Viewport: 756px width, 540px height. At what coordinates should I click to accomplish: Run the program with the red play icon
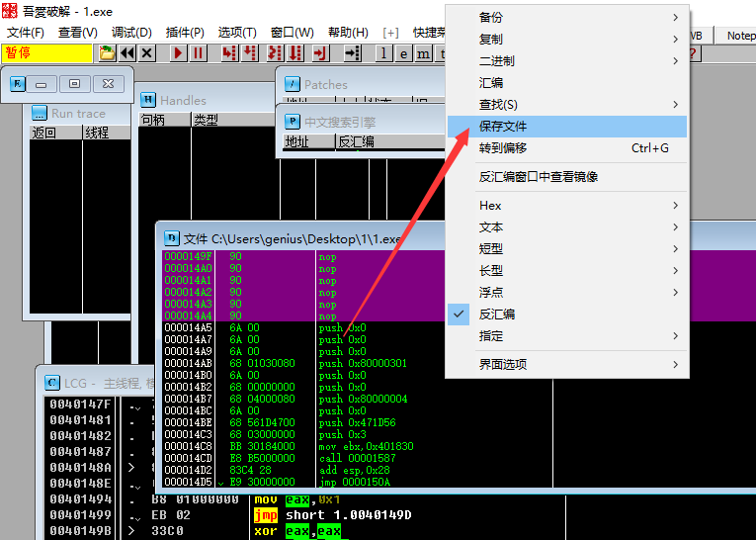point(178,53)
